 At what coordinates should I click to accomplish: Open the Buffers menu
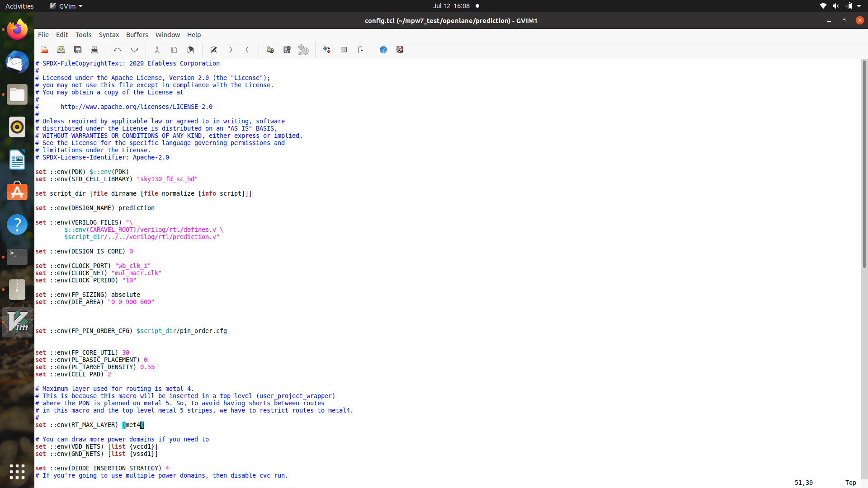coord(137,34)
